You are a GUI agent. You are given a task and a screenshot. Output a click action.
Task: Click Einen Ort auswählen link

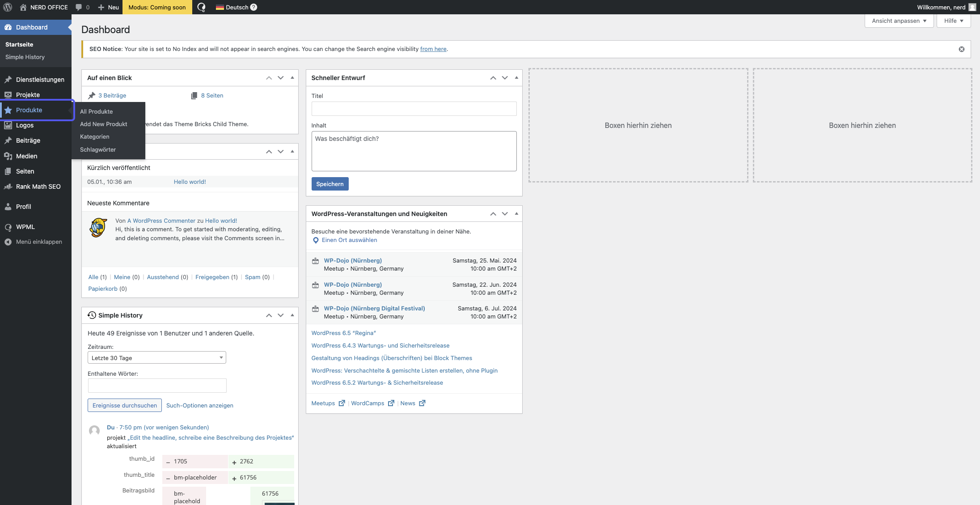click(x=350, y=240)
